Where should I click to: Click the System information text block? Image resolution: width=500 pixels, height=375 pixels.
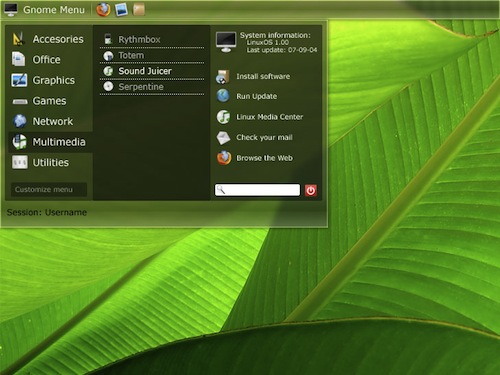pyautogui.click(x=278, y=42)
